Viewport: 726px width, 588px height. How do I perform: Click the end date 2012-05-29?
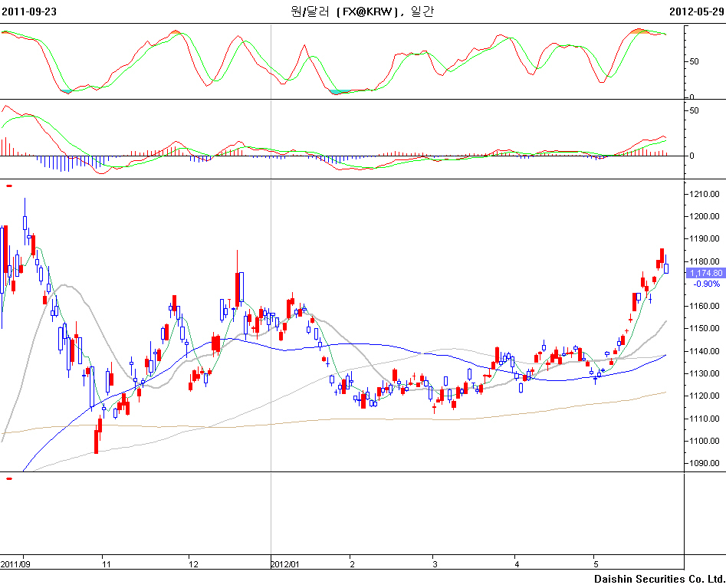click(x=696, y=11)
